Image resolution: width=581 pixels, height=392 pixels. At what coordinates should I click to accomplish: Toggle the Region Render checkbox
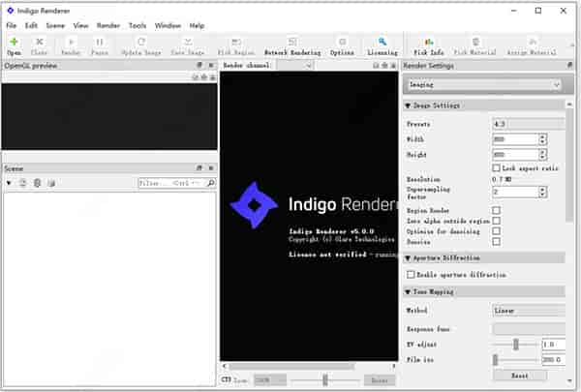[x=497, y=209]
